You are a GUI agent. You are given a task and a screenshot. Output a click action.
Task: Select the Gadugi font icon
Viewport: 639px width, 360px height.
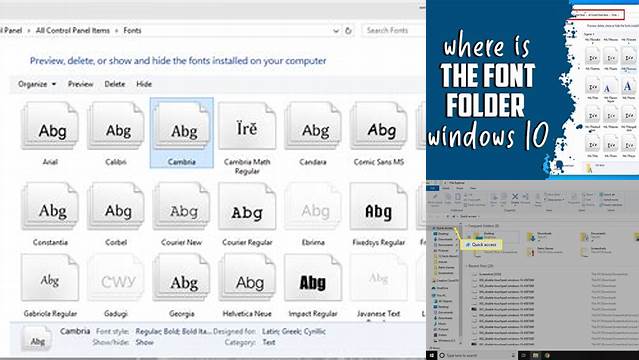click(116, 278)
